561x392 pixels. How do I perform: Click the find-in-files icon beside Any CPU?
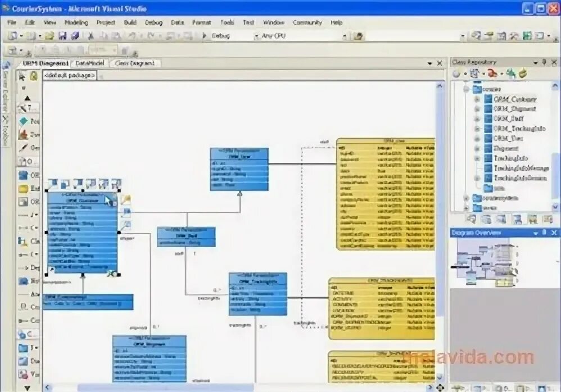(358, 36)
